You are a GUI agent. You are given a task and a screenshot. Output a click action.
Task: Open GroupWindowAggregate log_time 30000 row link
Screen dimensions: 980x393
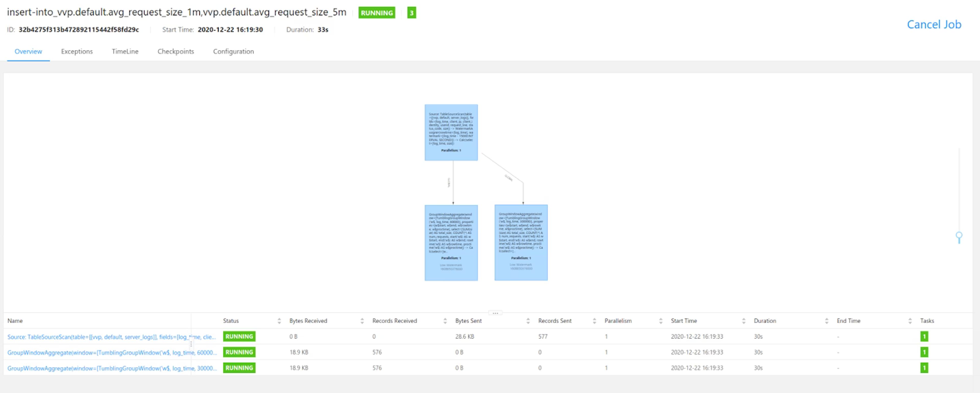[112, 368]
